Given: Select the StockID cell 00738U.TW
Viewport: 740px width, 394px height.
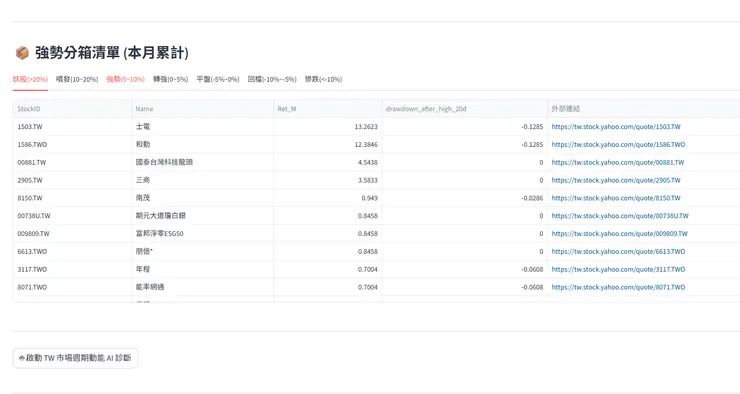Looking at the screenshot, I should pyautogui.click(x=72, y=216).
